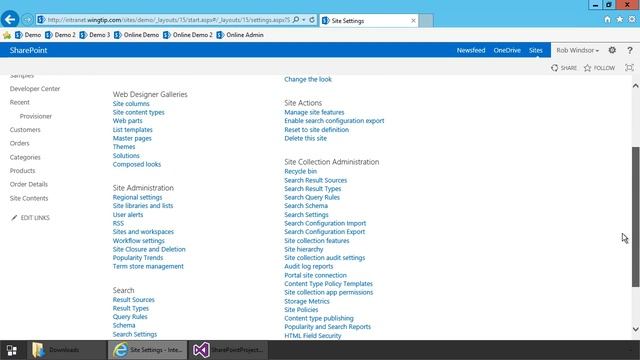Click the vertical scrollbar thumb
640x360 pixels.
(x=636, y=217)
